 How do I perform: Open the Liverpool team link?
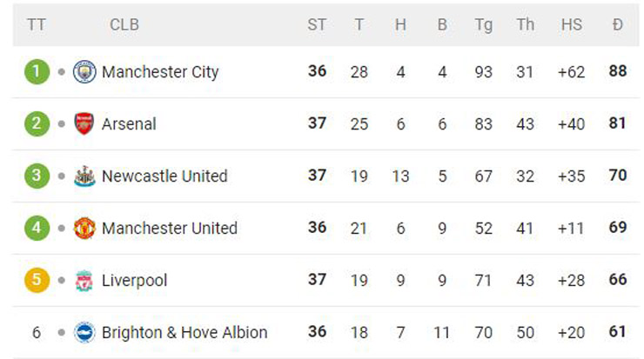pyautogui.click(x=134, y=280)
